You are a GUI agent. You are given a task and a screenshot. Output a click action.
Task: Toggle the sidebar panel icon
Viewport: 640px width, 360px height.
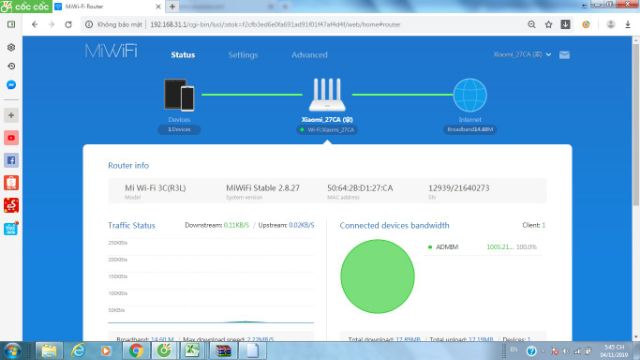click(11, 24)
